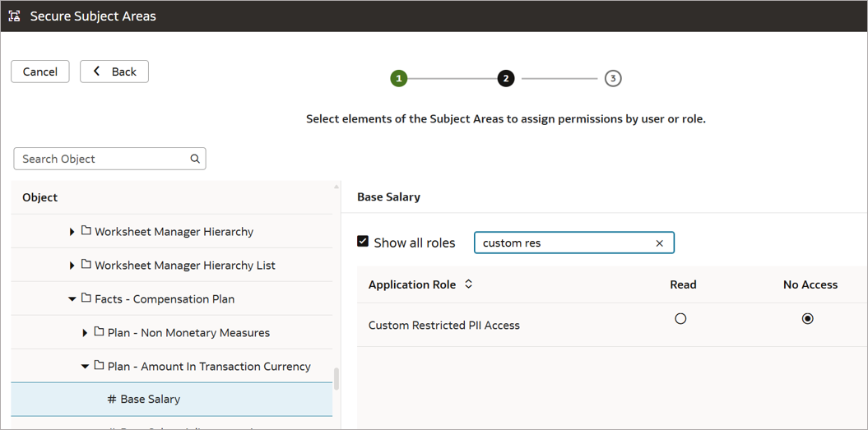The width and height of the screenshot is (868, 430).
Task: Expand the Worksheet Manager Hierarchy node
Action: click(72, 232)
